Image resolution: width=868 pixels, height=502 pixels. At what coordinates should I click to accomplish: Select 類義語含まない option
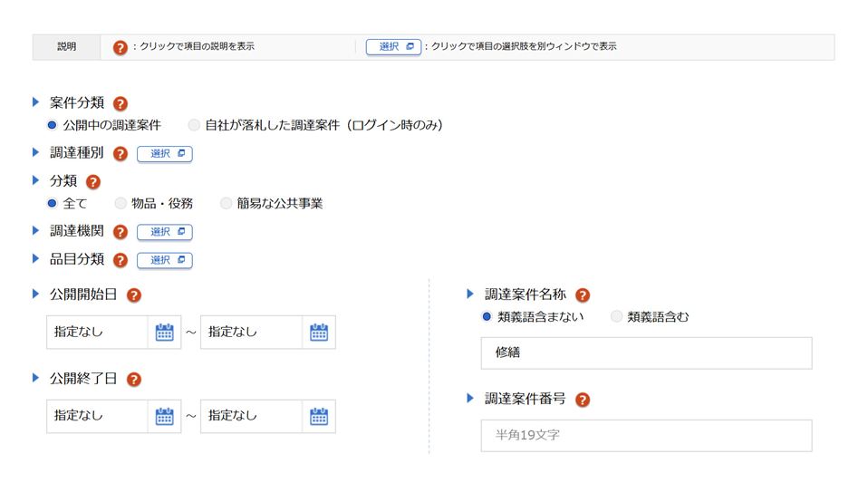(487, 316)
